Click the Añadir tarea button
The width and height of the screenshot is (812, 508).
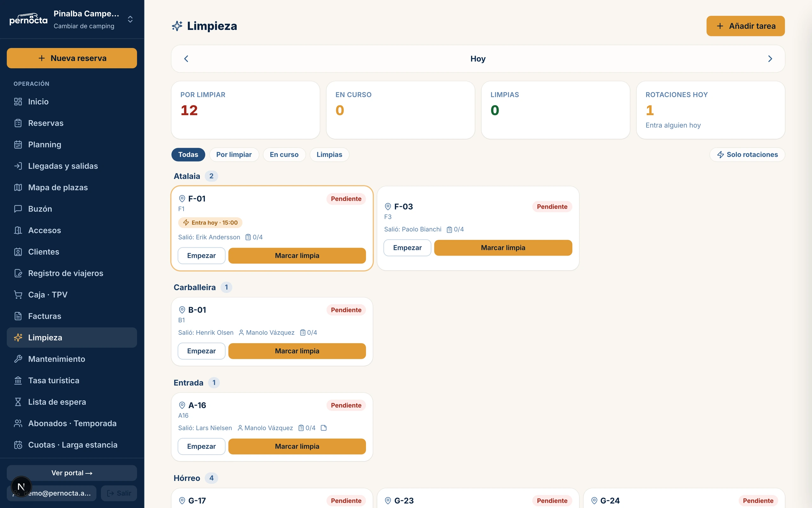click(x=745, y=26)
